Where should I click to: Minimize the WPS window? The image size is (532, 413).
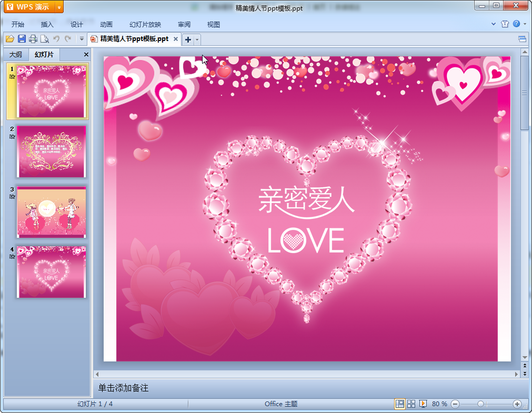pos(482,5)
